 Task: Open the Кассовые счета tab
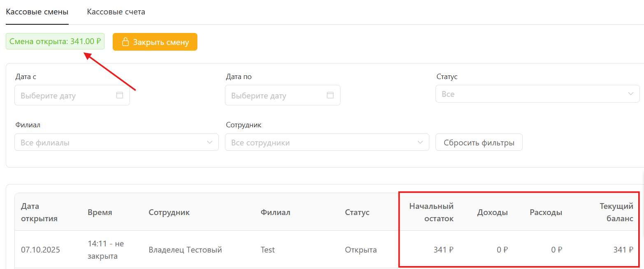click(x=116, y=12)
